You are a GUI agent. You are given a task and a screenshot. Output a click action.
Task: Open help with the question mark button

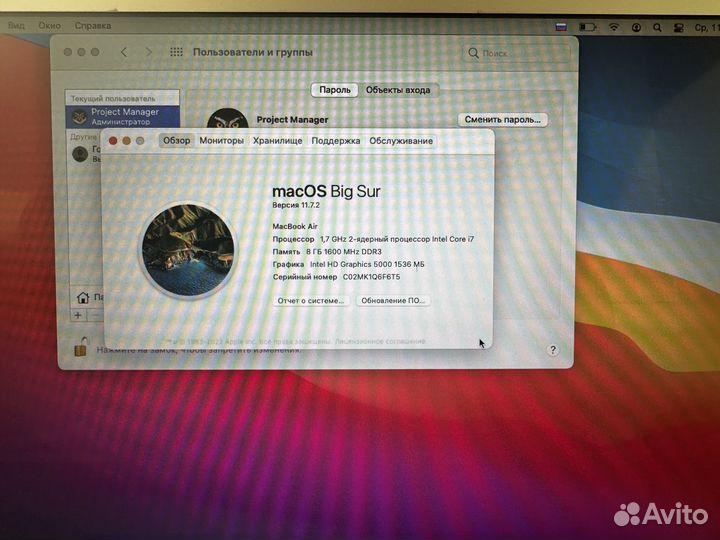[553, 350]
